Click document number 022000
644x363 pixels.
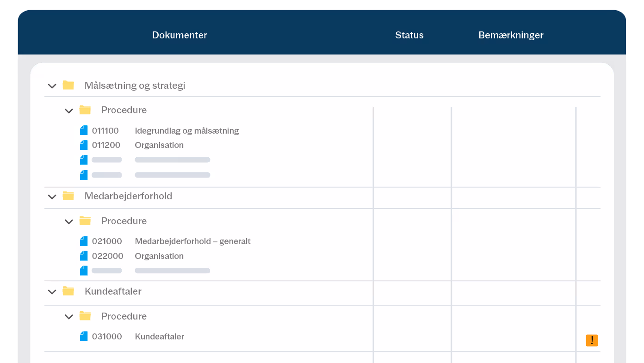click(x=107, y=256)
